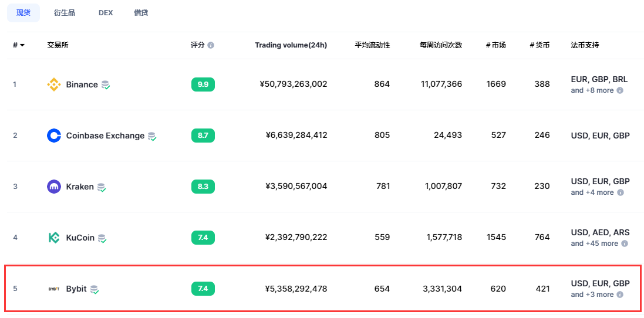The image size is (644, 318).
Task: Click KuCoin weekly visits 1,577,718
Action: (x=444, y=238)
